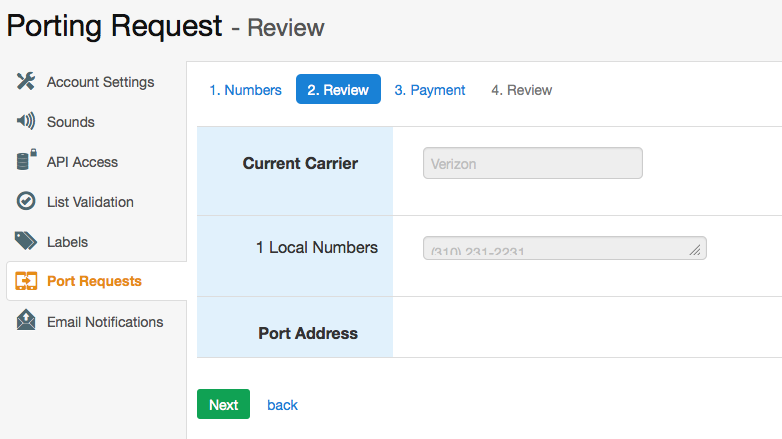782x439 pixels.
Task: Click the wrench icon beside Account Settings
Action: 26,82
